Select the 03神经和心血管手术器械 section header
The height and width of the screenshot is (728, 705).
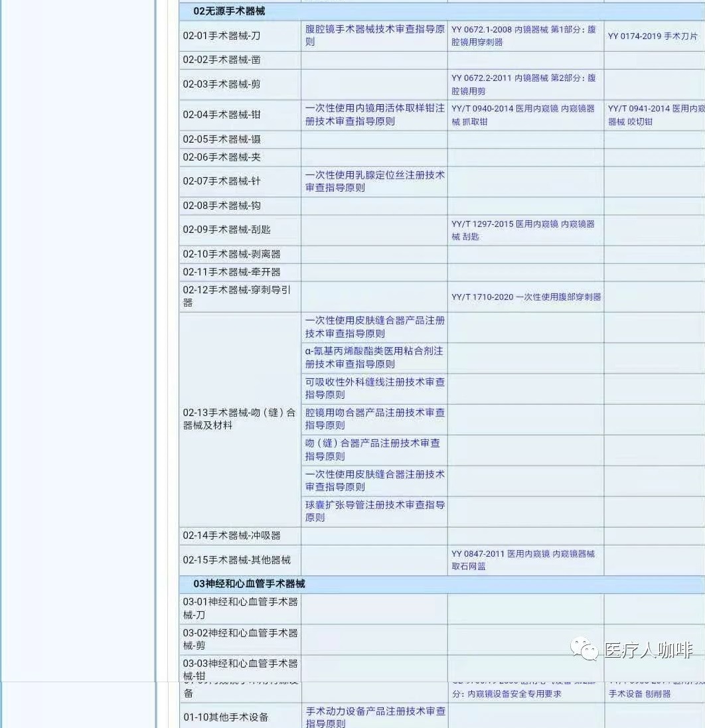pos(249,584)
